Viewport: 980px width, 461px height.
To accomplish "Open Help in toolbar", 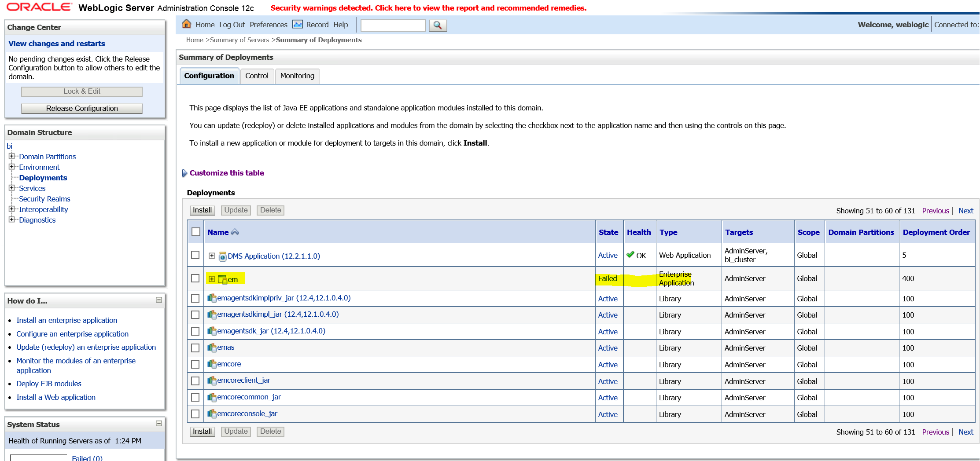I will [x=341, y=25].
